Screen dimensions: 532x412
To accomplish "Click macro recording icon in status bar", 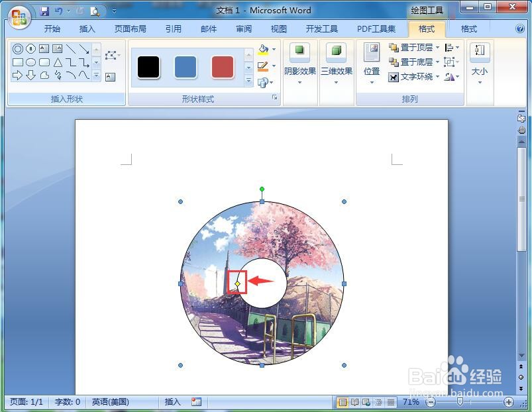I will [196, 402].
